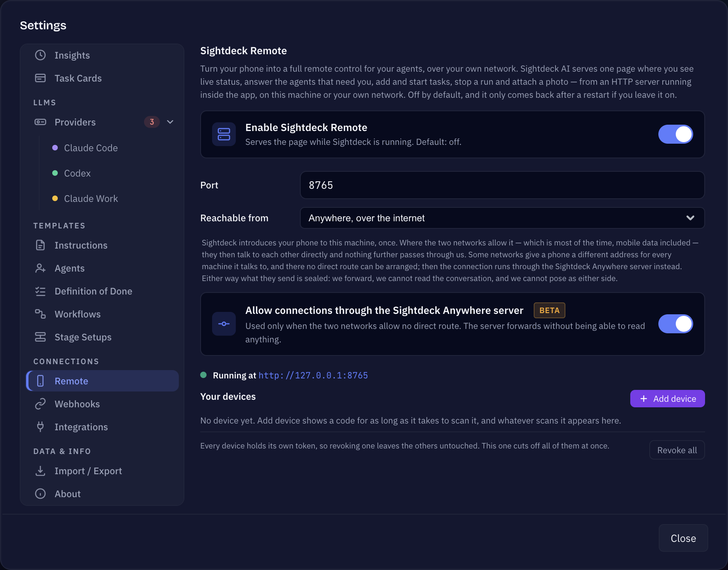The height and width of the screenshot is (570, 728).
Task: Close the Settings dialog
Action: 683,538
